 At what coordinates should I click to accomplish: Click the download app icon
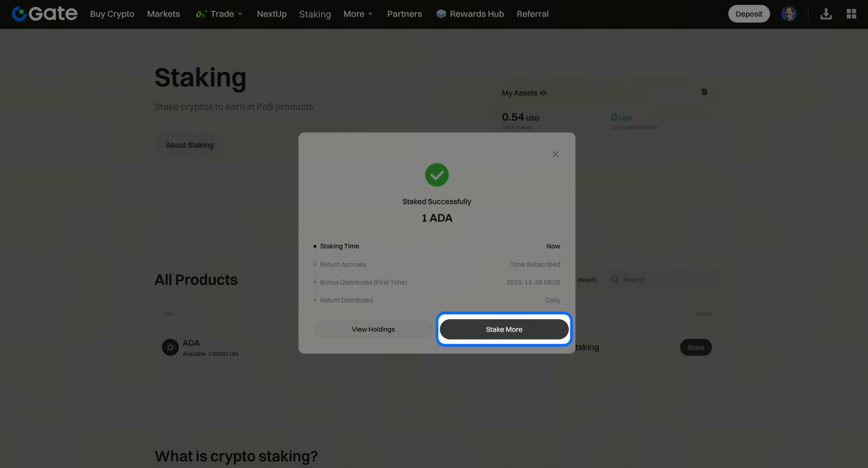826,14
